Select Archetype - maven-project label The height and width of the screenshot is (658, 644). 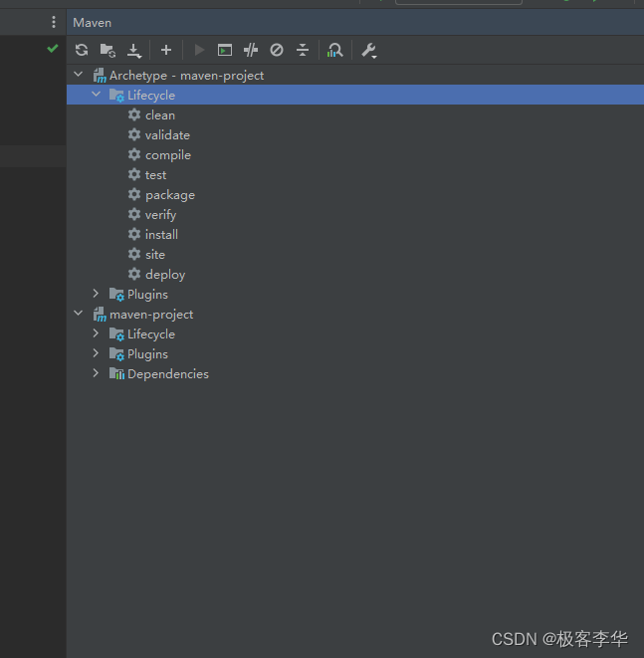[187, 76]
